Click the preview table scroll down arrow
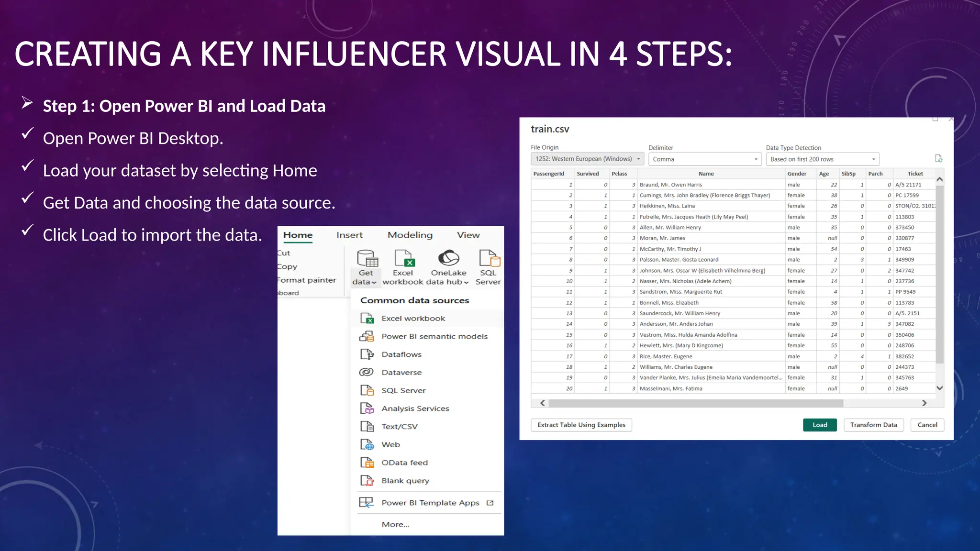980x551 pixels. pyautogui.click(x=940, y=388)
